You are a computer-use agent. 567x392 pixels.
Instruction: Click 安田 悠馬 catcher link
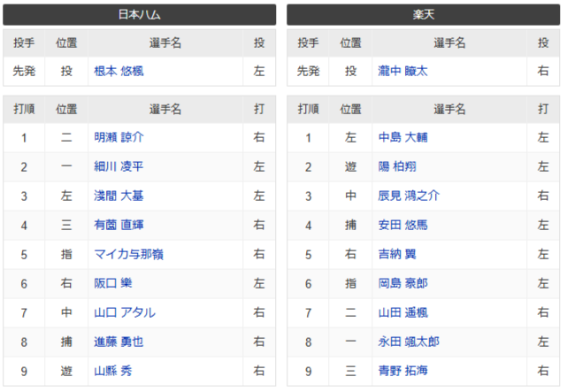(x=402, y=226)
